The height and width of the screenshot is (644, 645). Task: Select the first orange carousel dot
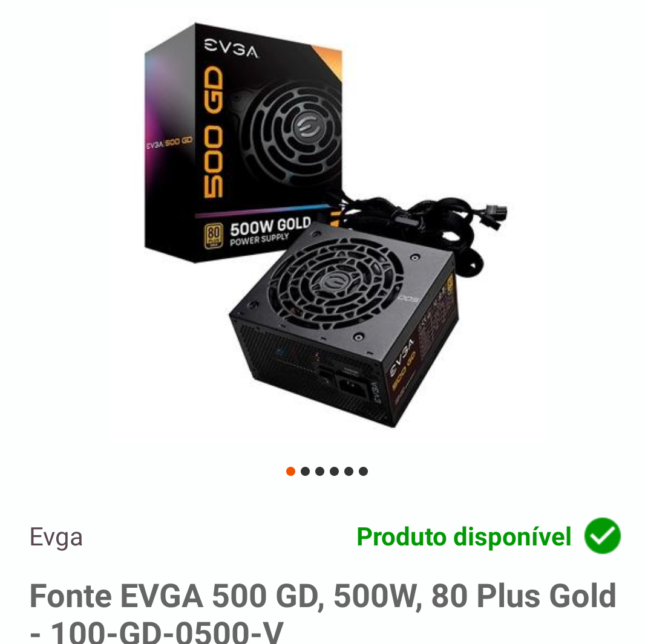point(290,471)
